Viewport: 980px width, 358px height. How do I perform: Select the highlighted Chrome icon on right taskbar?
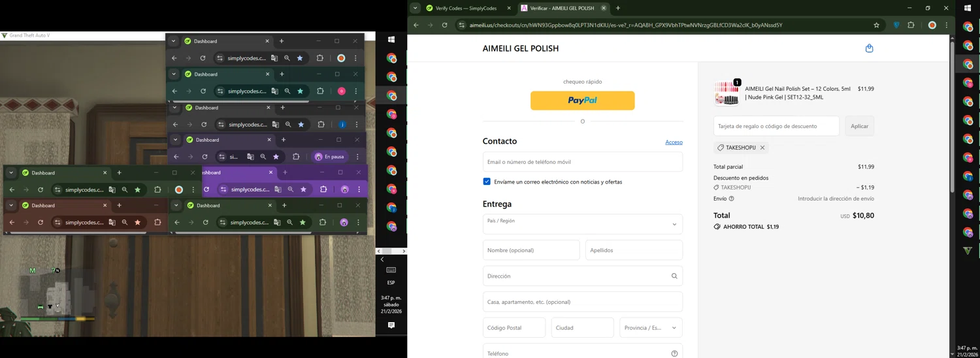click(968, 65)
